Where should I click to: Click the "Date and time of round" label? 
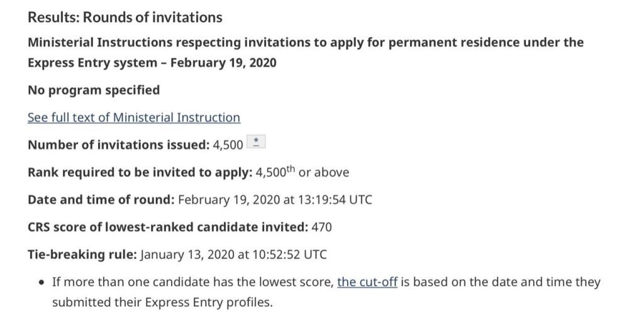(x=101, y=200)
